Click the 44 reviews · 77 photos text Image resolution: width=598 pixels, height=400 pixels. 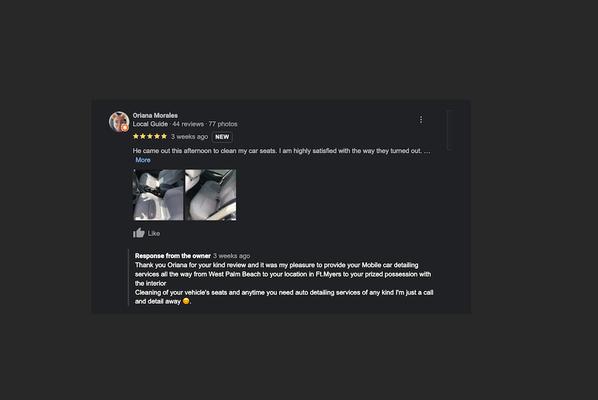click(x=205, y=124)
